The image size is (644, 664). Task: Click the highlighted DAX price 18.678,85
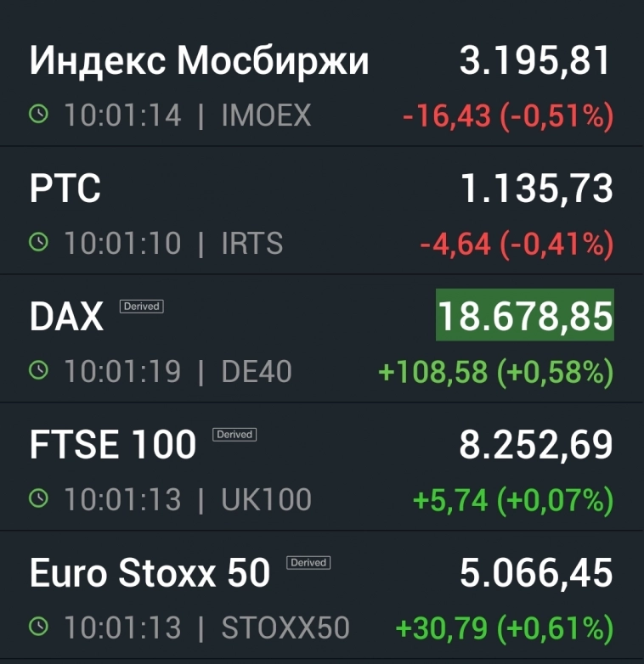click(x=524, y=316)
